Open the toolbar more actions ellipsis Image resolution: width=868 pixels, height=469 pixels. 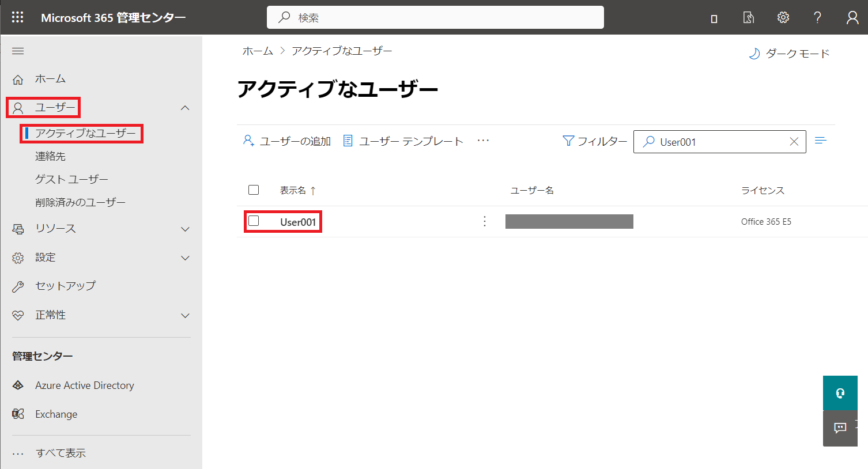[x=483, y=141]
